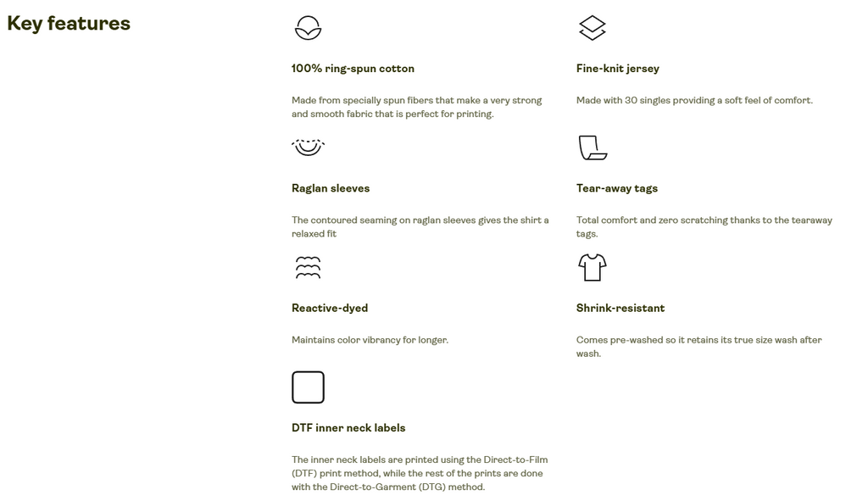868x501 pixels.
Task: Click the square DTF label icon
Action: click(x=308, y=387)
